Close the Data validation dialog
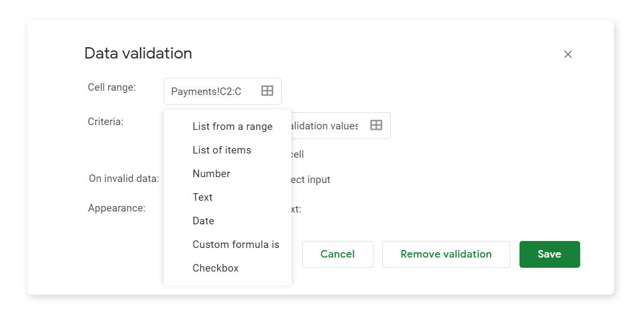Viewport: 644px width, 322px height. click(568, 54)
